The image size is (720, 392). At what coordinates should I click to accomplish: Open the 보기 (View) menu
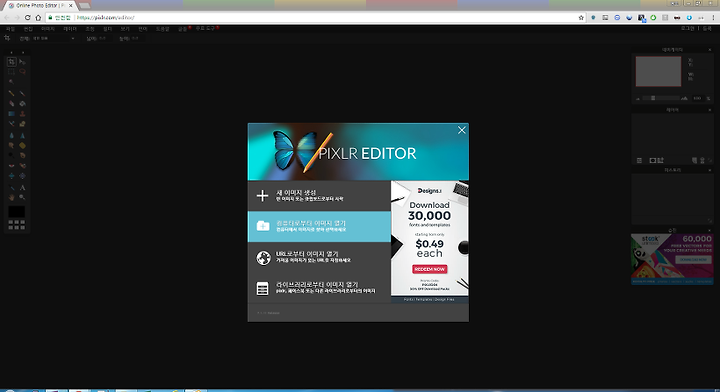click(125, 29)
